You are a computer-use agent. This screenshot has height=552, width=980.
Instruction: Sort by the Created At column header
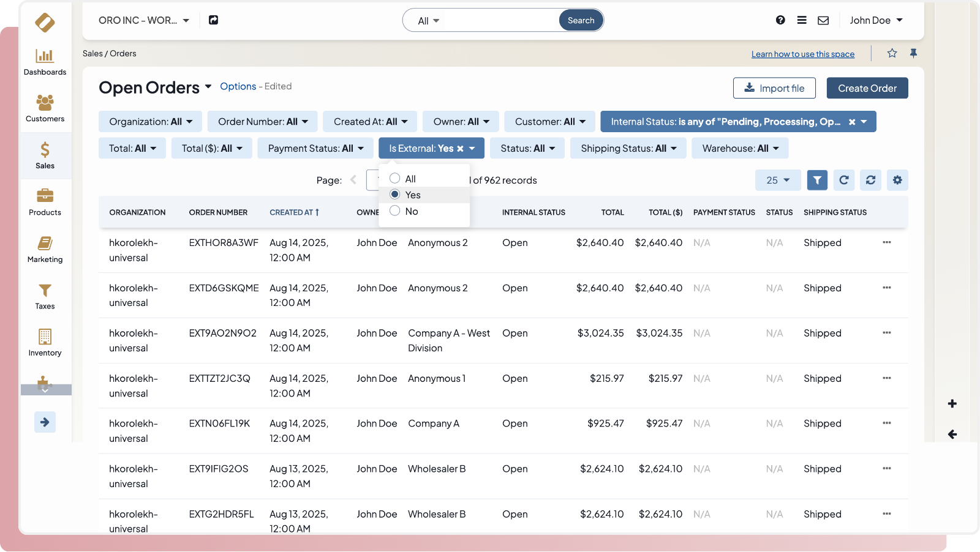pyautogui.click(x=294, y=212)
